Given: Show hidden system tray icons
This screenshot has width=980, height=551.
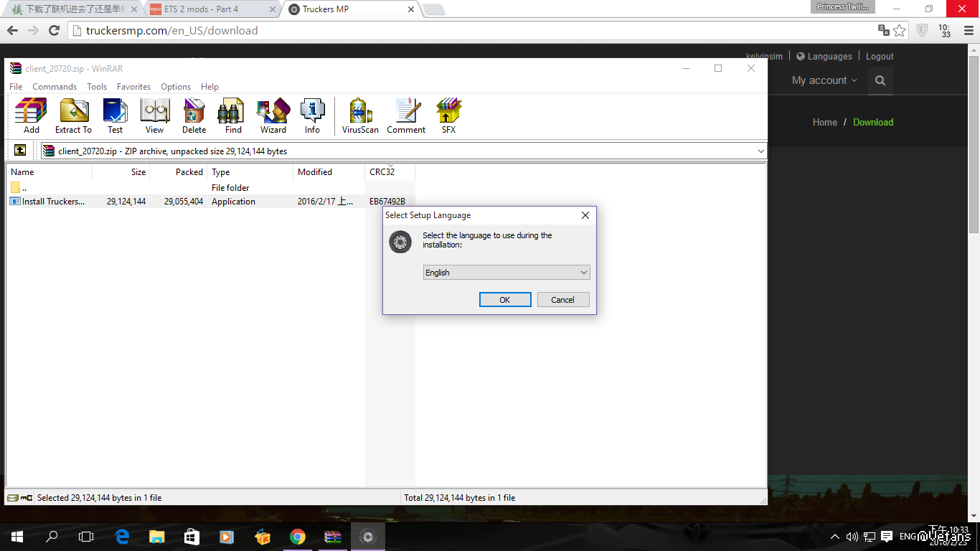Looking at the screenshot, I should [835, 536].
